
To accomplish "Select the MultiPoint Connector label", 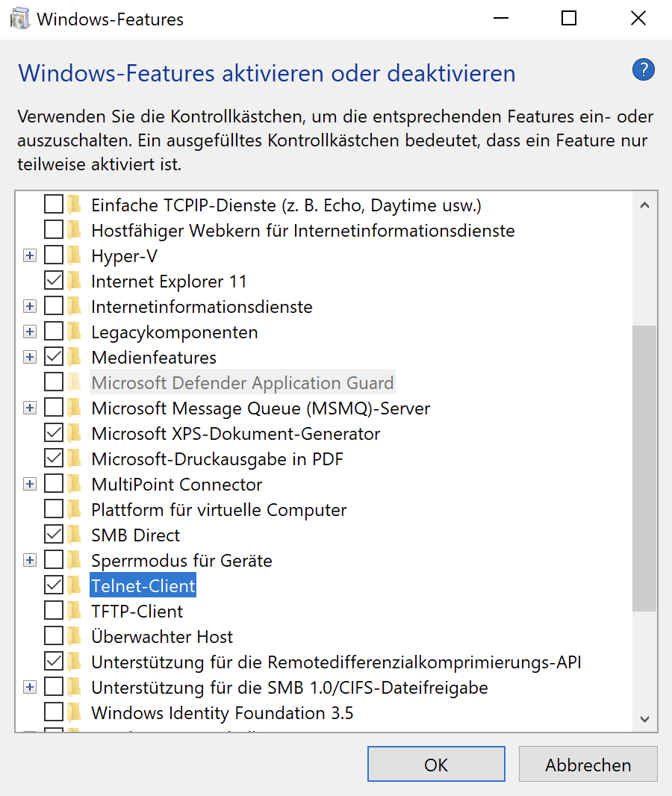I will [177, 485].
